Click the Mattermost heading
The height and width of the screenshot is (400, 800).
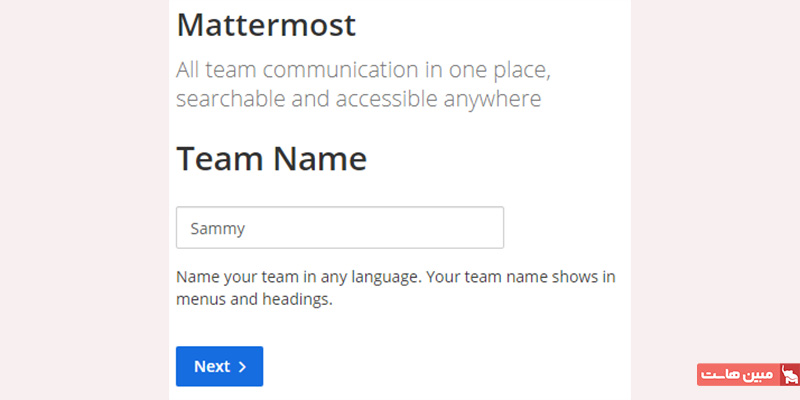[266, 25]
